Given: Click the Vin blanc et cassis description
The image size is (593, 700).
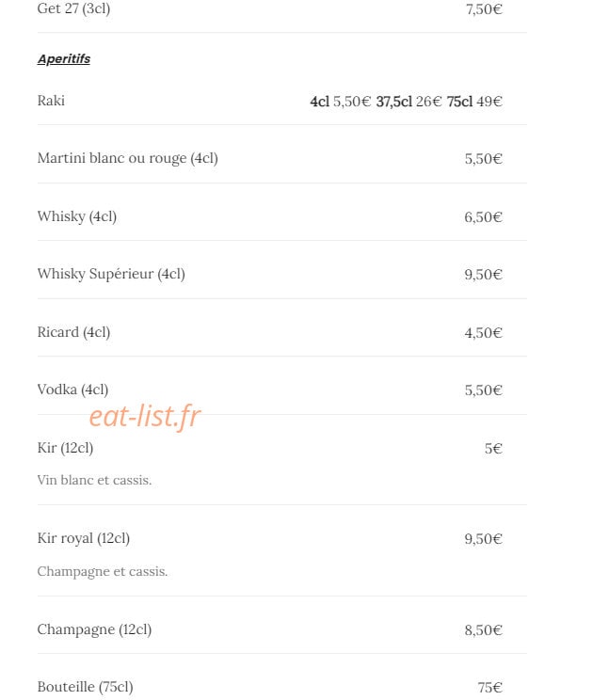Looking at the screenshot, I should pyautogui.click(x=95, y=480).
